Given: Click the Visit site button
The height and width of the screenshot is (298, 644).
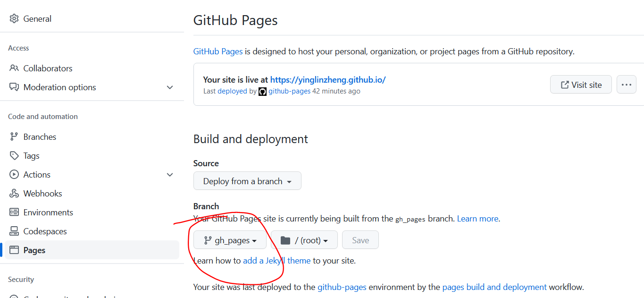Looking at the screenshot, I should tap(581, 85).
